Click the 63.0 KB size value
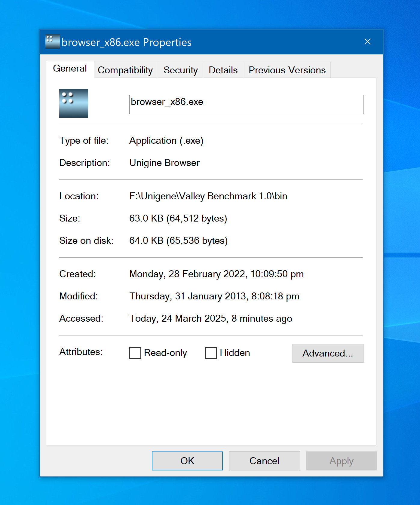 click(178, 218)
